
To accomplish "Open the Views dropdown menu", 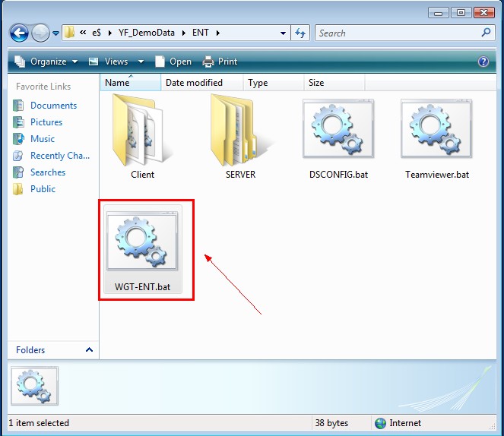I will click(109, 62).
